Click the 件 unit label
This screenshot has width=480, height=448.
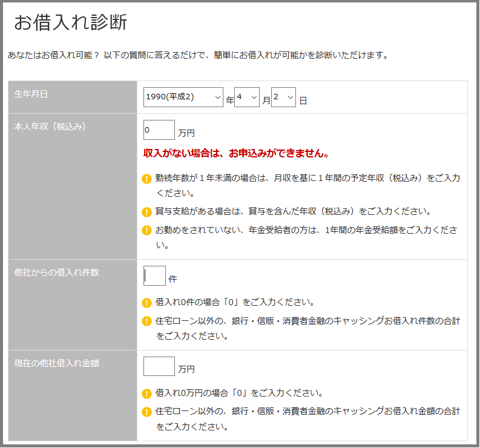click(x=173, y=279)
